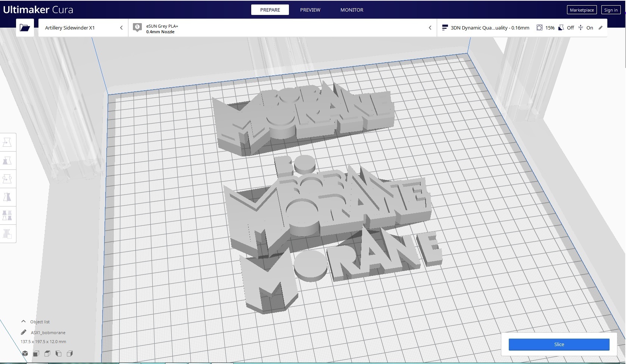Select the Mirror tool in left toolbar
The image size is (626, 364).
coord(7,197)
